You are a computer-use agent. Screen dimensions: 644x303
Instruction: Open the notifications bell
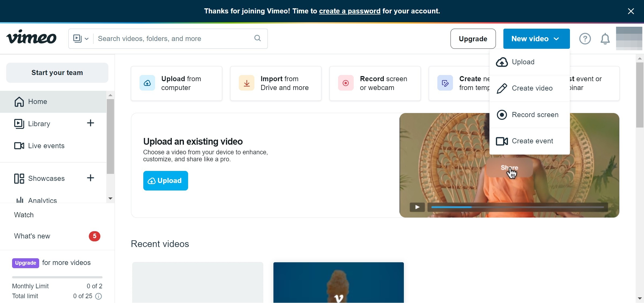point(605,39)
